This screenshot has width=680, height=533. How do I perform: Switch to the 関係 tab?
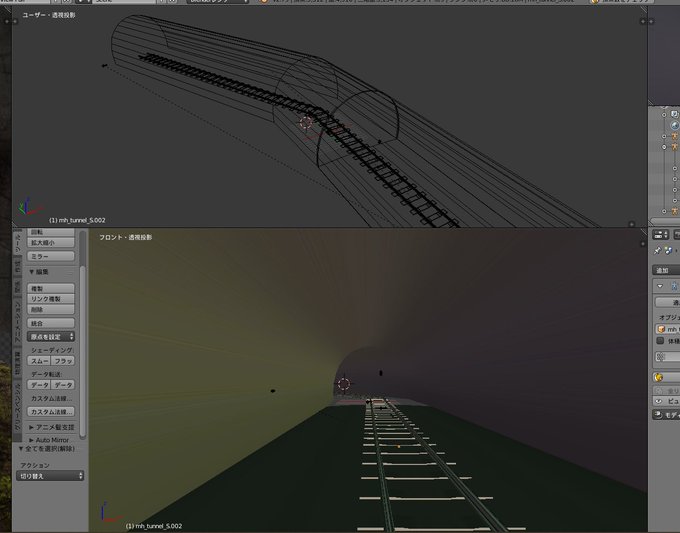coord(17,286)
